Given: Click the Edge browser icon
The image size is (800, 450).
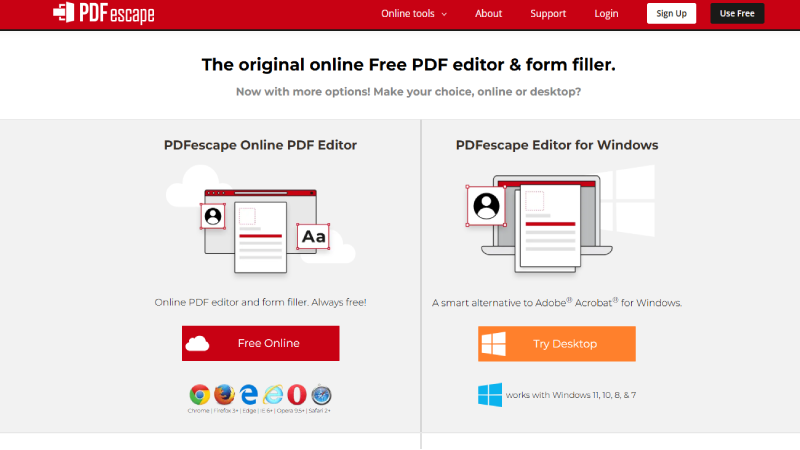Looking at the screenshot, I should (249, 395).
